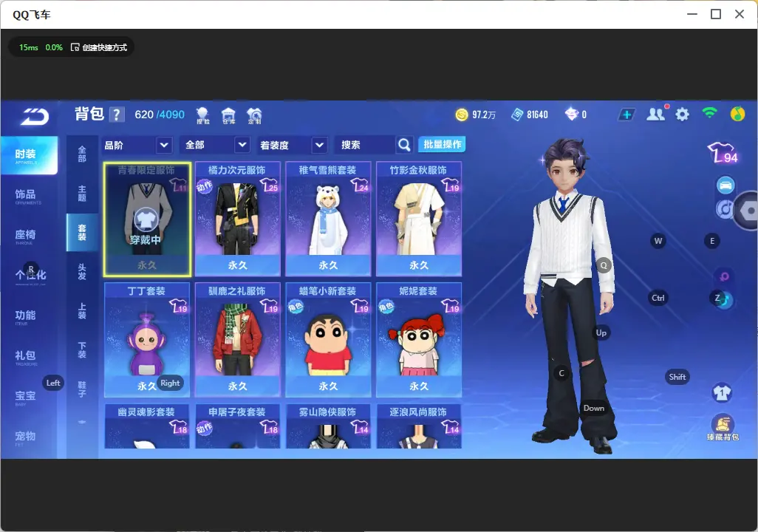Select the 雾山隐侠服饰 outfit card
This screenshot has width=758, height=532.
pos(328,426)
